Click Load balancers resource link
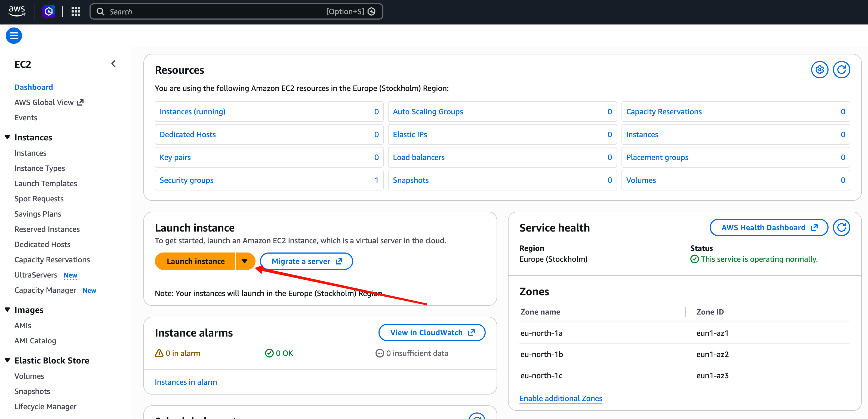 tap(418, 157)
